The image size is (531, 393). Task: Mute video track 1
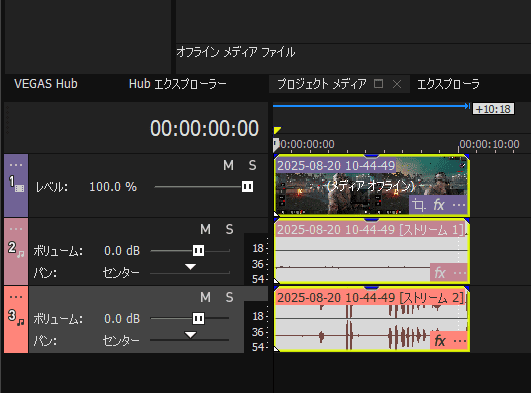tap(228, 165)
